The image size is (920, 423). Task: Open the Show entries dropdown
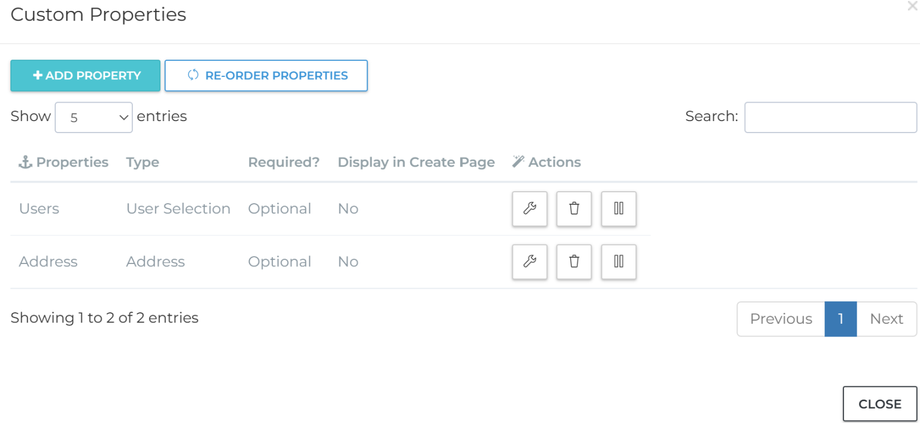[93, 117]
